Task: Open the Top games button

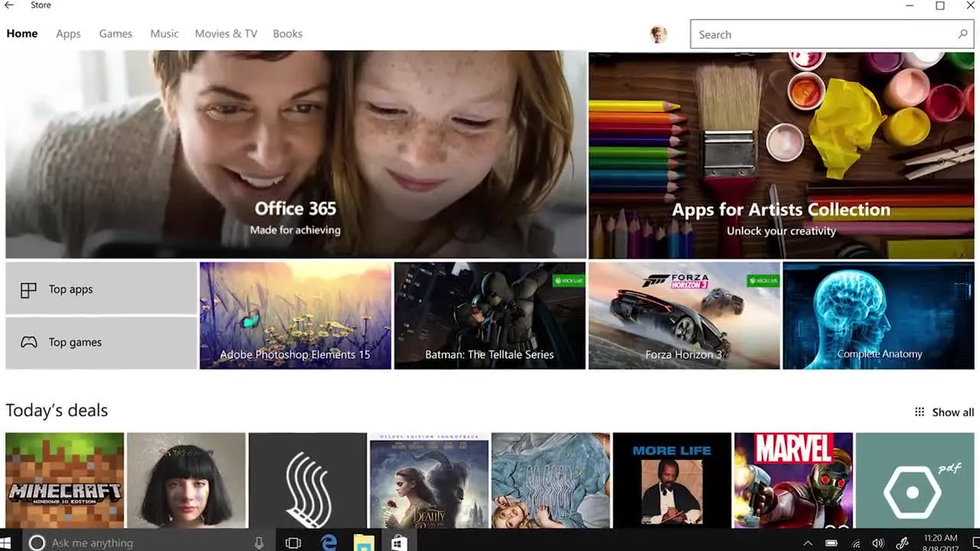Action: pos(101,343)
